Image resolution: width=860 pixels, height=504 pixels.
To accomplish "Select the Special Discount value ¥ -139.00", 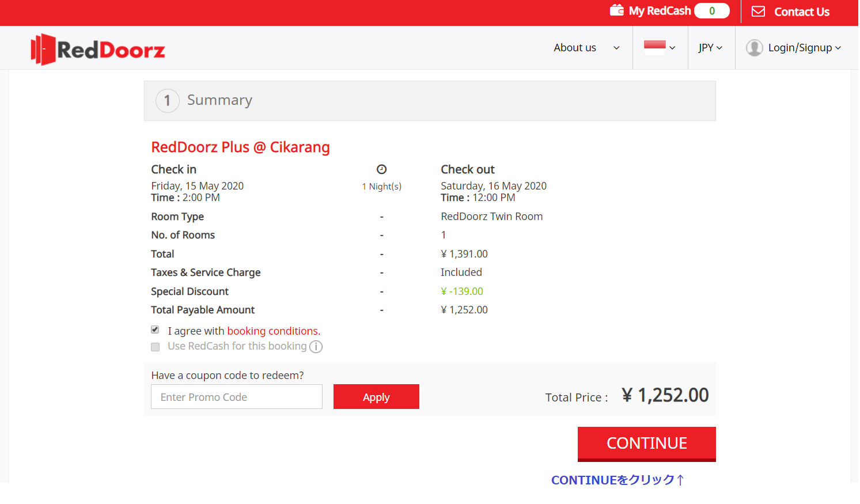I will pyautogui.click(x=462, y=291).
